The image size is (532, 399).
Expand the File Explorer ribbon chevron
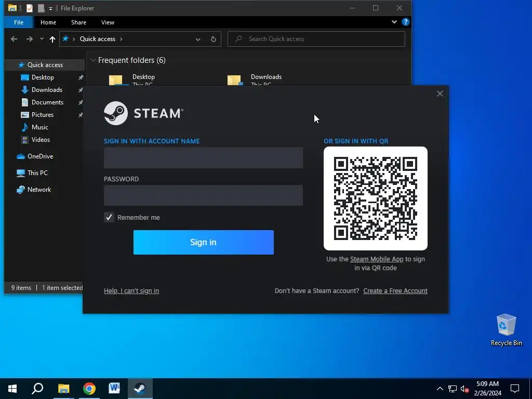[394, 22]
